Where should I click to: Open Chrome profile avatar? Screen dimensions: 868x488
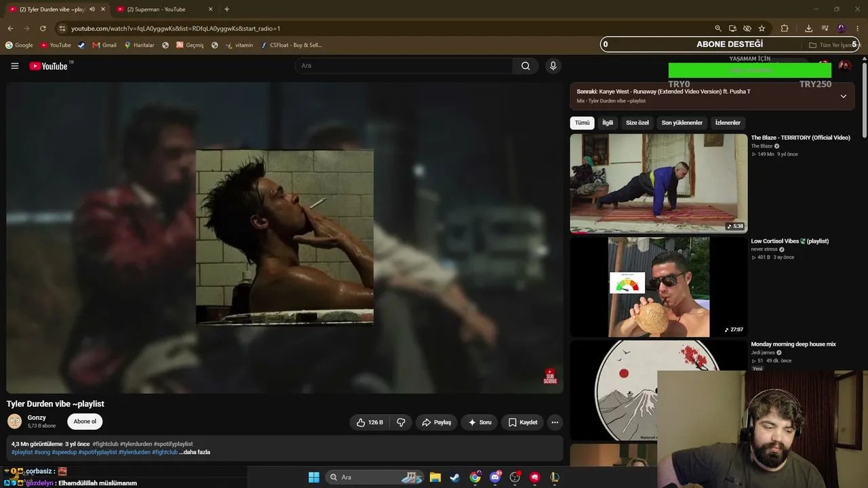tap(842, 28)
